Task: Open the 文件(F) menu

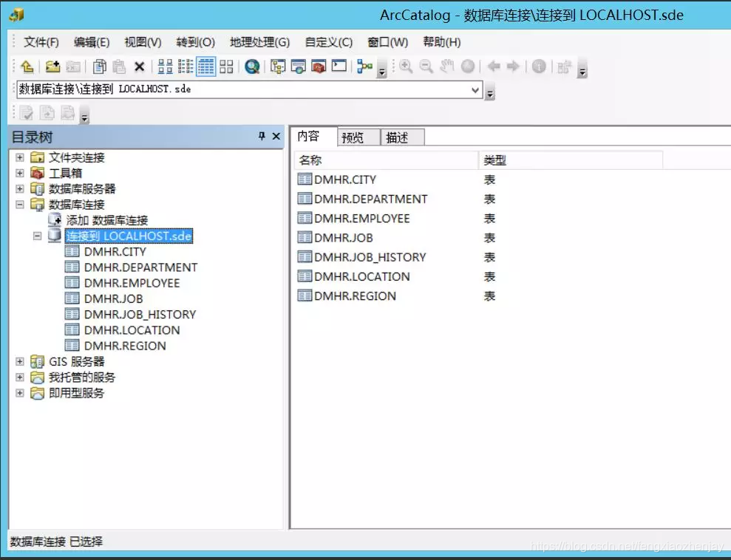Action: pos(41,42)
